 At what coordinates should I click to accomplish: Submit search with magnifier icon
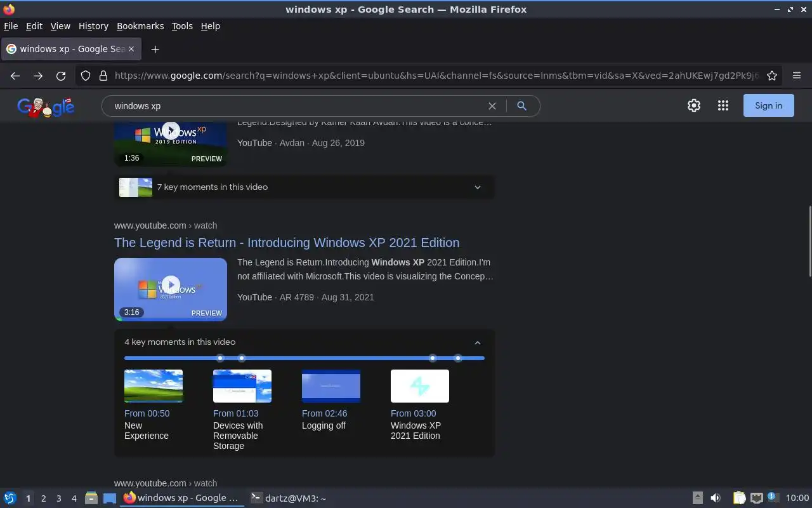(x=521, y=106)
